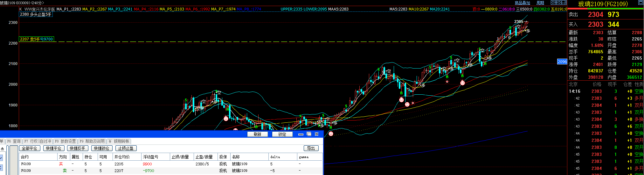The height and width of the screenshot is (175, 644).
Task: Click the 锁定 lock button
Action: pyautogui.click(x=282, y=134)
